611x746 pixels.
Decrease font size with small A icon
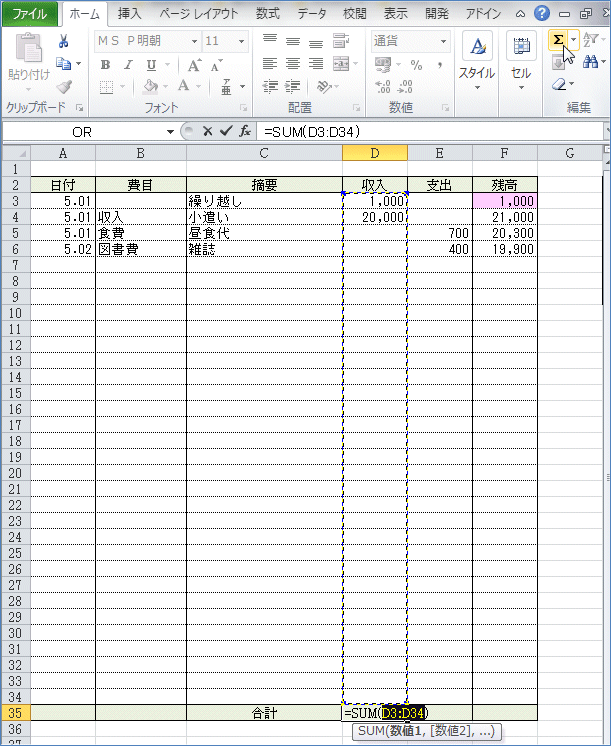217,65
